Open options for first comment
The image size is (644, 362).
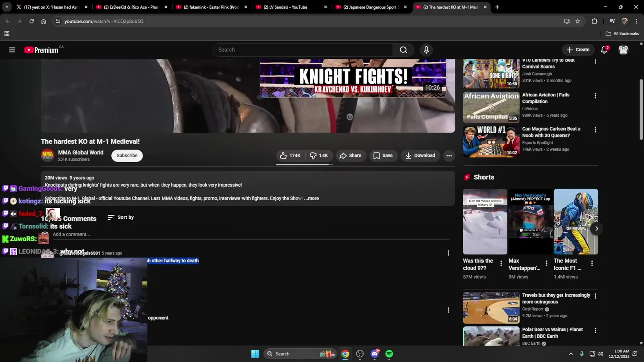tap(448, 253)
